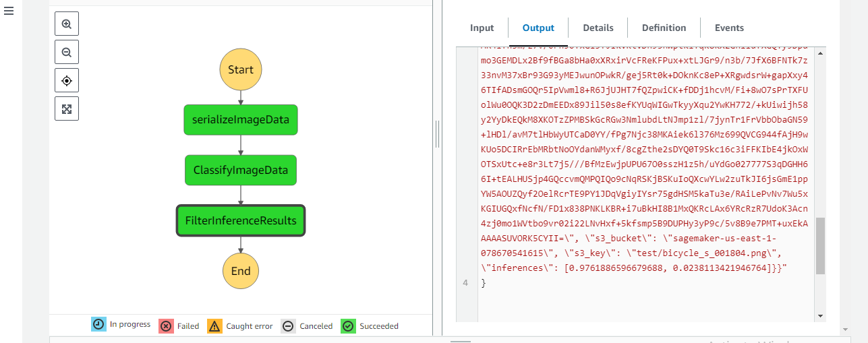
Task: Select the Start node
Action: [241, 69]
